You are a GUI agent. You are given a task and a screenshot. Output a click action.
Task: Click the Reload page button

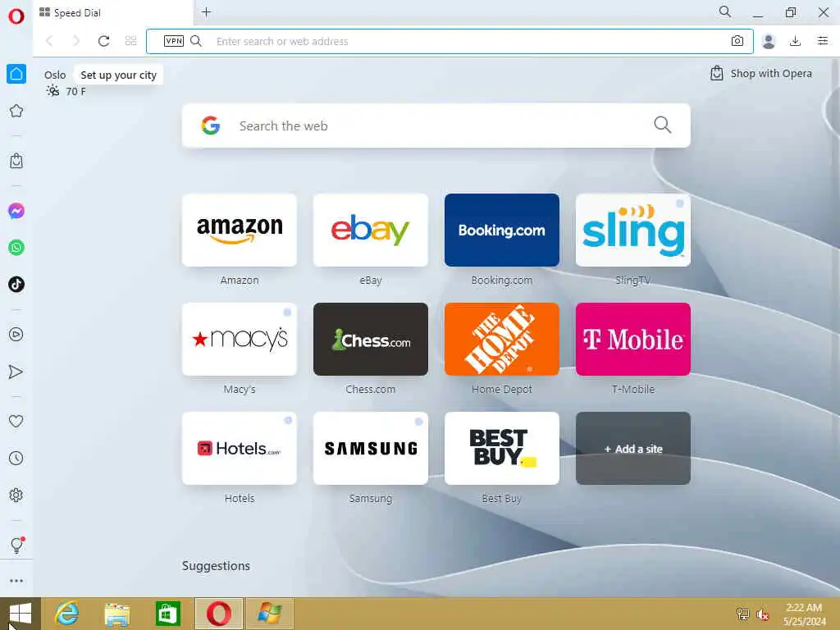[x=103, y=41]
